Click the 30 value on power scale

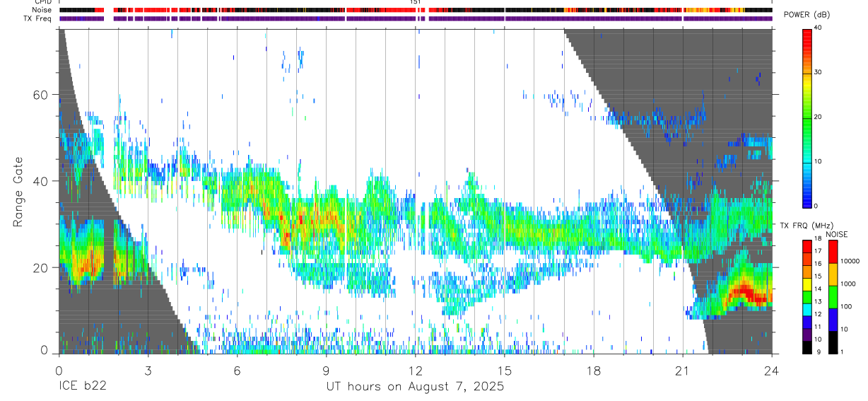(819, 72)
